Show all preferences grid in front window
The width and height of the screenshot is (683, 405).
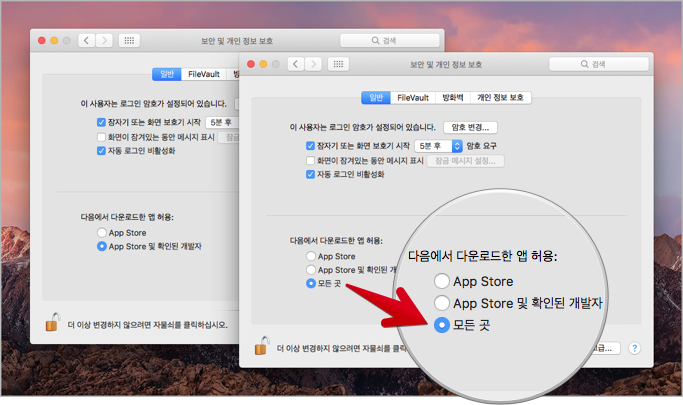pos(338,64)
